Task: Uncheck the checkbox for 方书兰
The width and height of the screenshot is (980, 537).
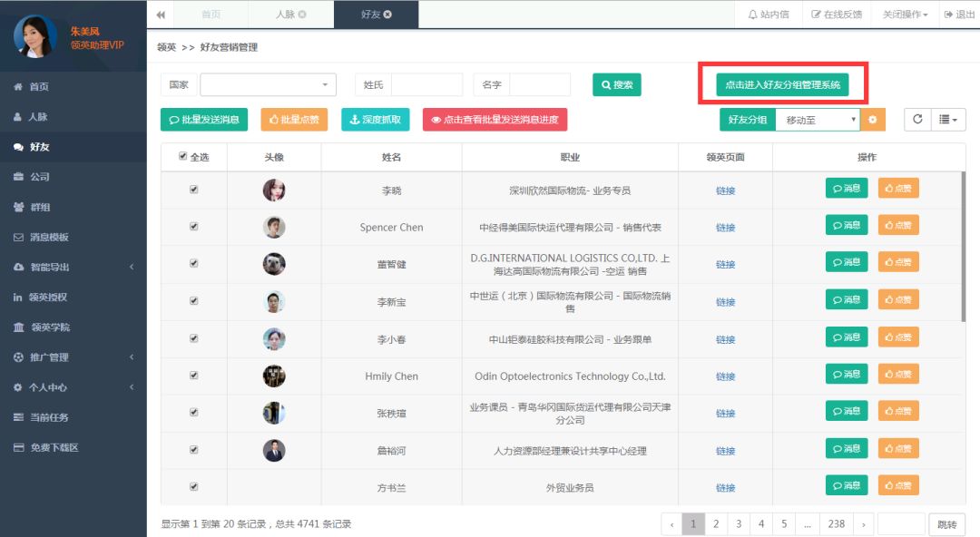Action: point(193,485)
